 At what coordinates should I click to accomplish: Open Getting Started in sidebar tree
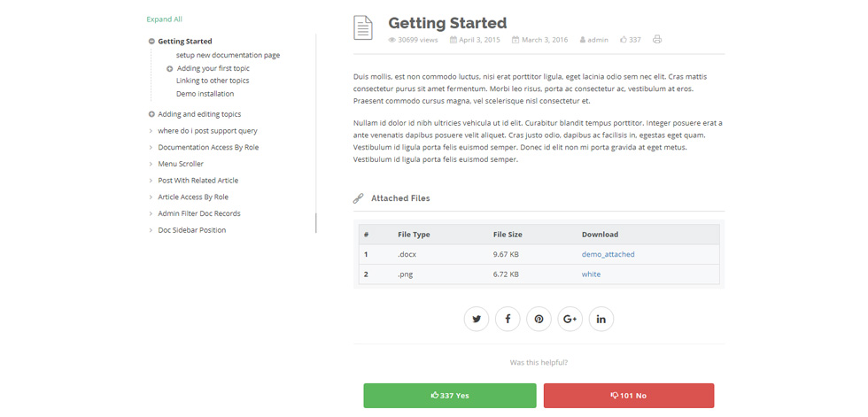click(x=185, y=42)
